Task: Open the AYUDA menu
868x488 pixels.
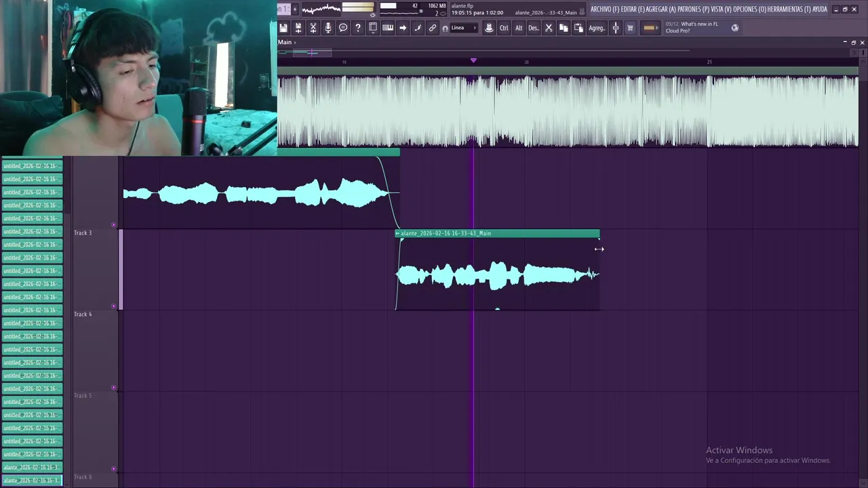Action: click(x=819, y=9)
